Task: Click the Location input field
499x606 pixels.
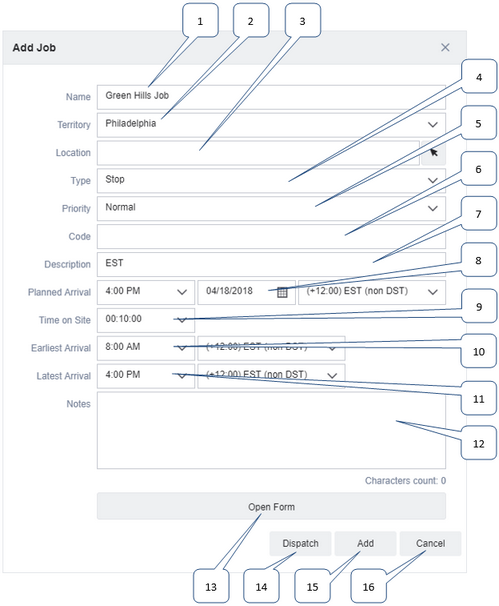Action: [258, 153]
